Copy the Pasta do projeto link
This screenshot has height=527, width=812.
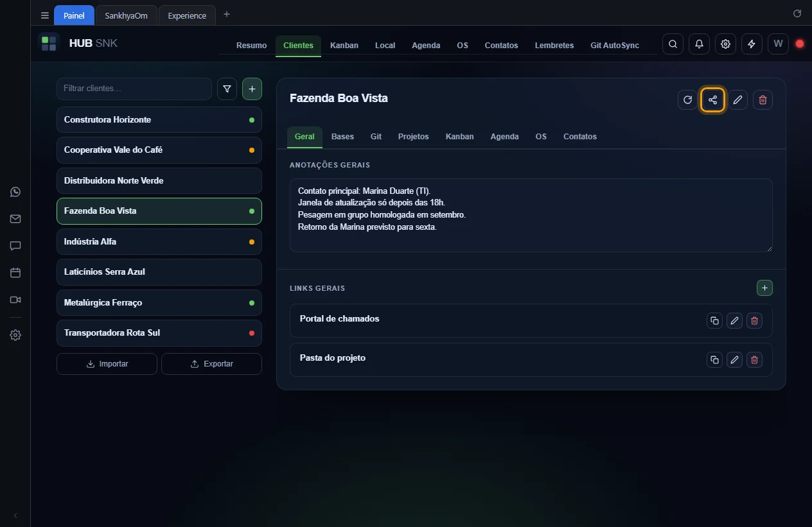tap(714, 360)
